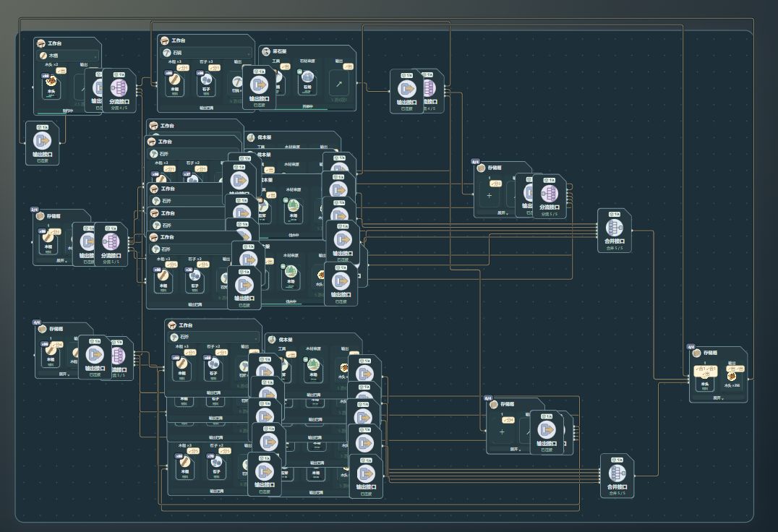Screen dimensions: 778x532
Task: Expand 展开 on the 0/4 存储箱 tagged 分4
Action: point(515,449)
